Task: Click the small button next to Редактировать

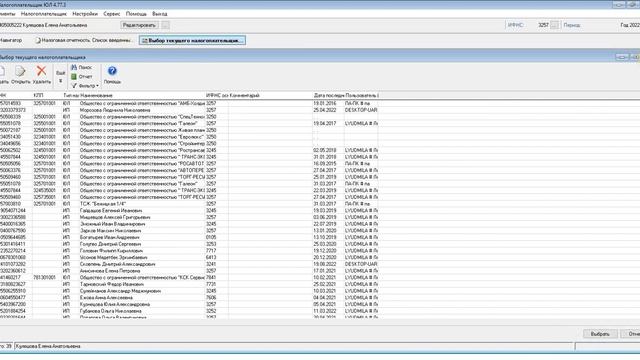Action: click(x=165, y=25)
